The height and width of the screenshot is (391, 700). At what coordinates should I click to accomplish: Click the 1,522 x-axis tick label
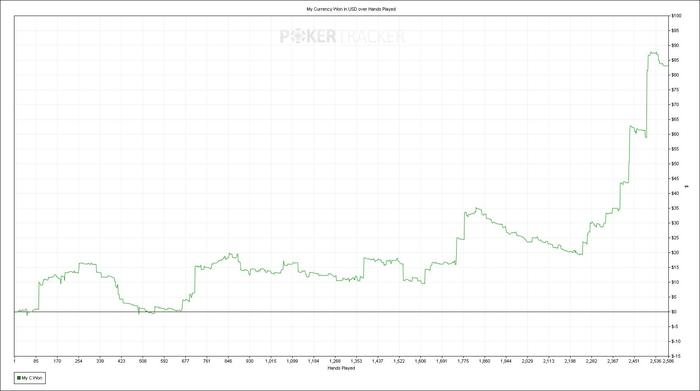pyautogui.click(x=399, y=361)
